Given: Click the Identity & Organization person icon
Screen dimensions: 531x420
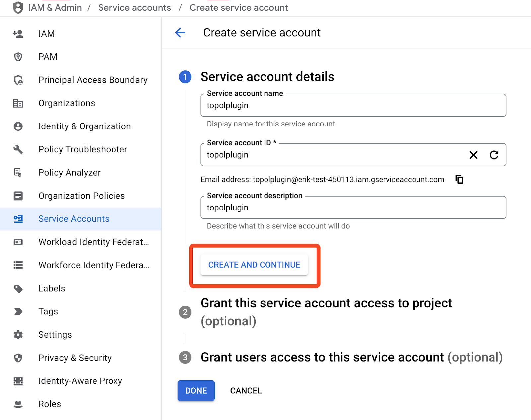Looking at the screenshot, I should click(x=18, y=126).
